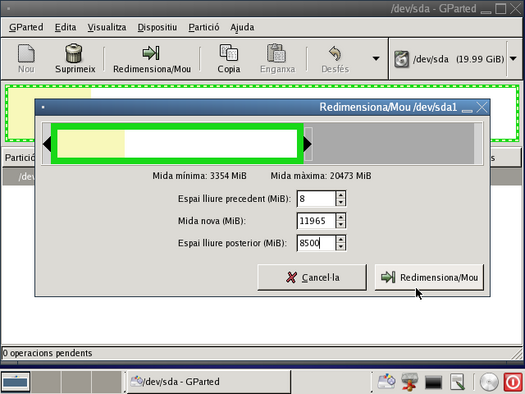This screenshot has width=525, height=394.
Task: Decrease Espai lliure posterior with the down arrow
Action: pyautogui.click(x=341, y=247)
